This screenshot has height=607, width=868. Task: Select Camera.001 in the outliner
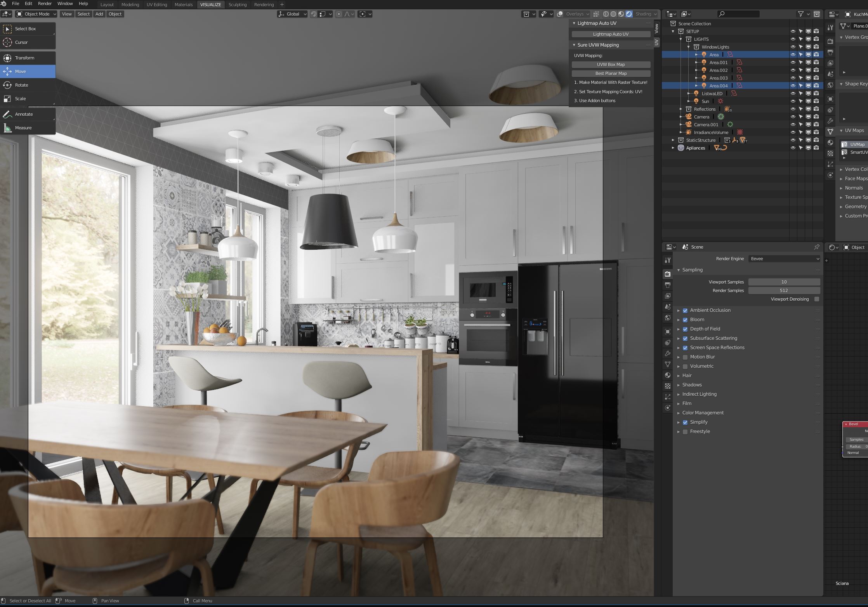(706, 125)
